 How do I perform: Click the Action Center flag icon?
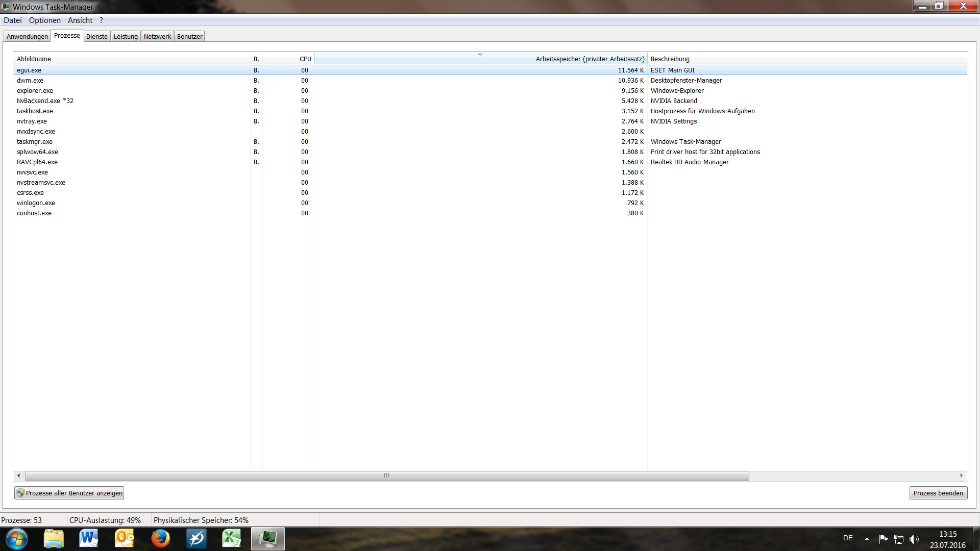[x=884, y=539]
